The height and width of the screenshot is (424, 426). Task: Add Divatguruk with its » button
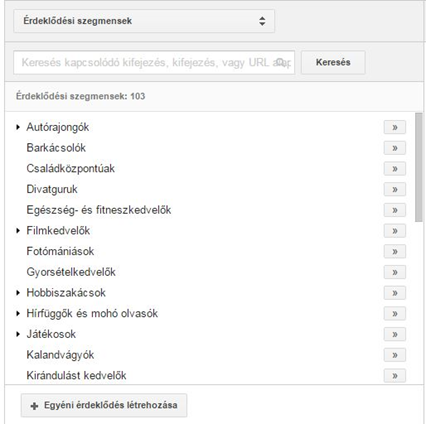[x=395, y=189]
